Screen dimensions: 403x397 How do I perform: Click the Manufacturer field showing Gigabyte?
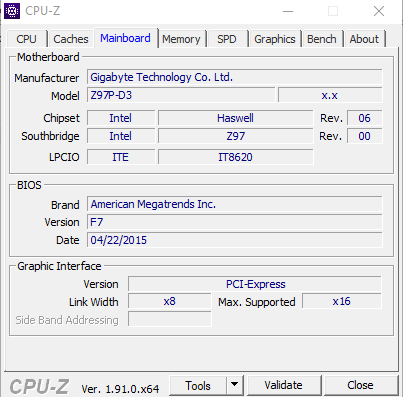[x=235, y=77]
